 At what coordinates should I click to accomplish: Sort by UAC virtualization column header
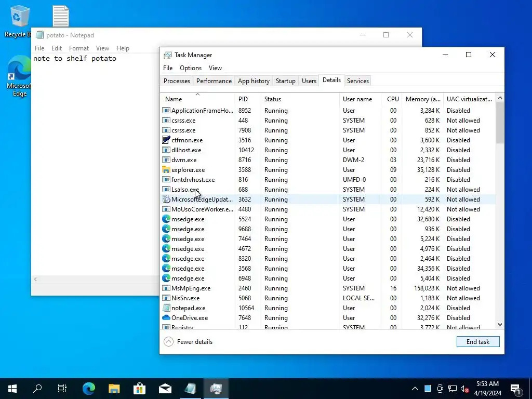pyautogui.click(x=469, y=99)
